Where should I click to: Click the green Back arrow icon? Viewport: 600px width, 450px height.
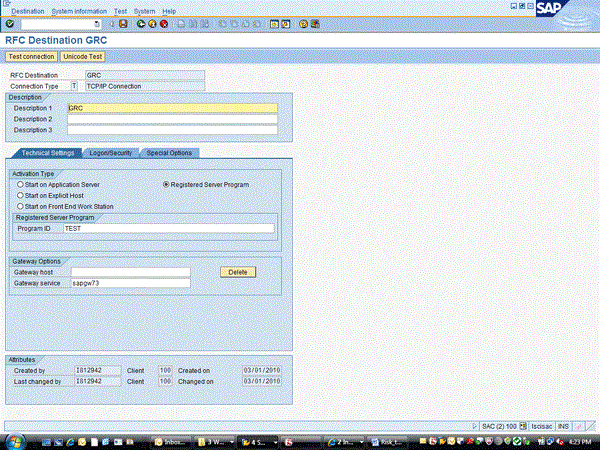141,23
